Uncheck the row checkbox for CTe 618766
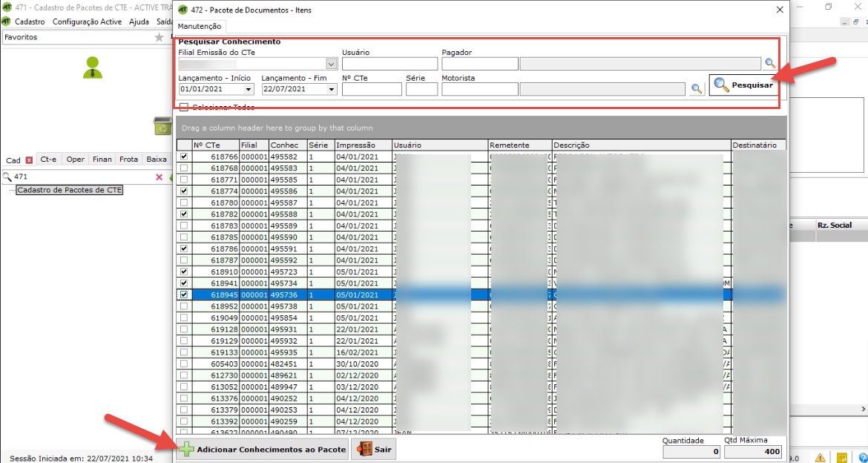 tap(183, 157)
